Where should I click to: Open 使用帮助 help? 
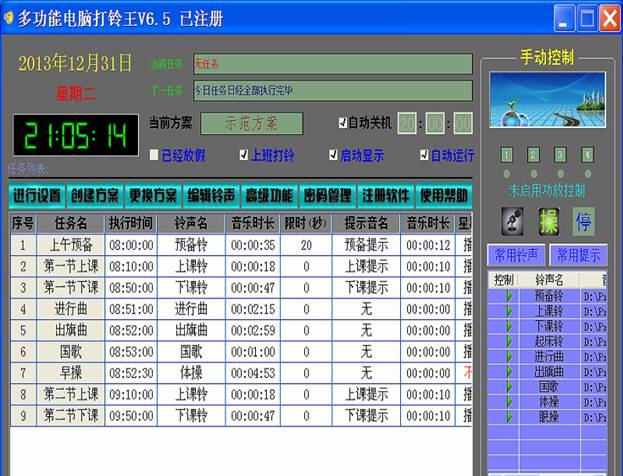pyautogui.click(x=444, y=196)
